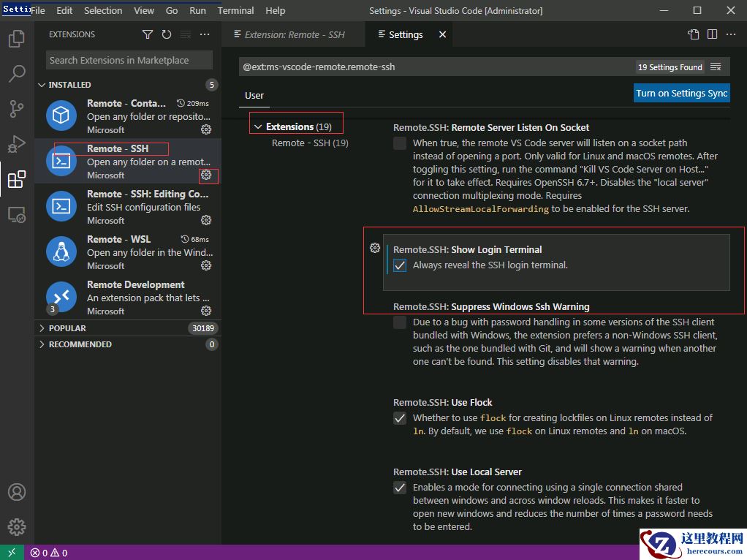Enable Suppress Windows Ssh Warning checkbox

[400, 323]
